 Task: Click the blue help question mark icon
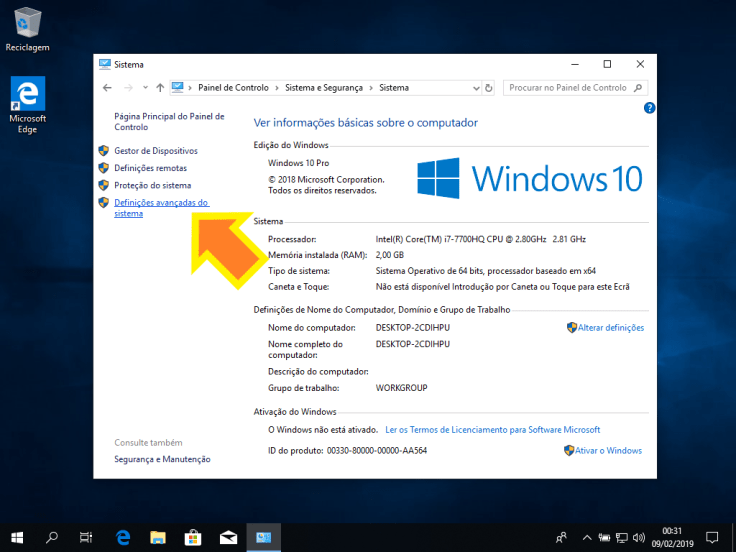[649, 108]
